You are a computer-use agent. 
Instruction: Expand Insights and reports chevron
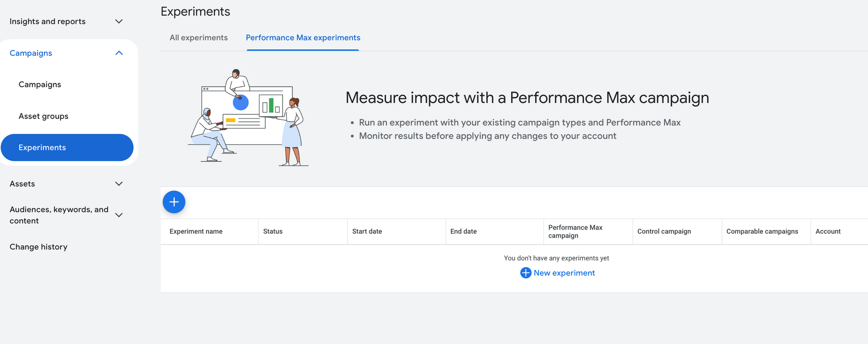click(119, 21)
